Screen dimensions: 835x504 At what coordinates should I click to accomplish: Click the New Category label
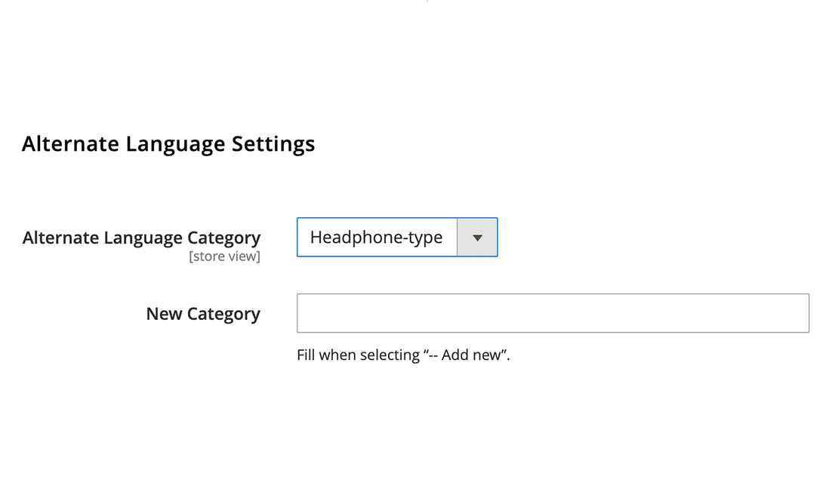click(203, 314)
